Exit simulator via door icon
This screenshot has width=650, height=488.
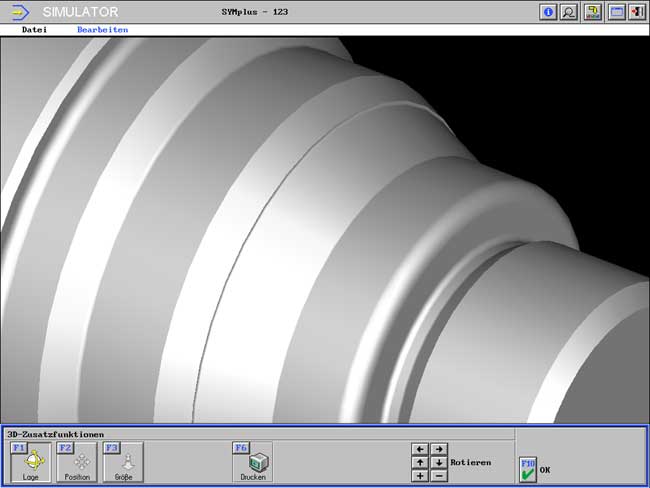(x=636, y=12)
